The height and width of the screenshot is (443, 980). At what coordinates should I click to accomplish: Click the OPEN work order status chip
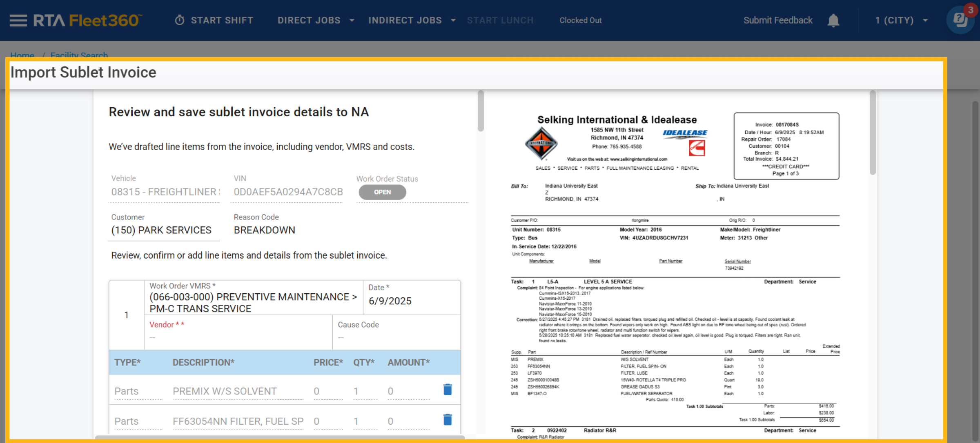(382, 192)
